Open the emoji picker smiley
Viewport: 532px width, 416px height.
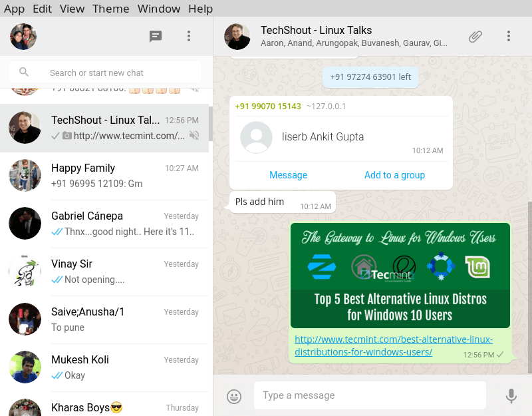point(234,396)
